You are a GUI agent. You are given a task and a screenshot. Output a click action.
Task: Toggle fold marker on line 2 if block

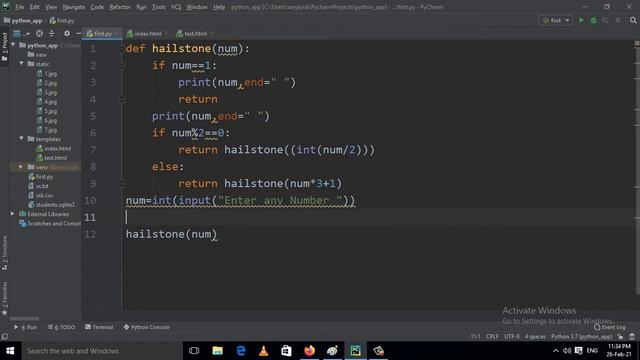(x=122, y=66)
